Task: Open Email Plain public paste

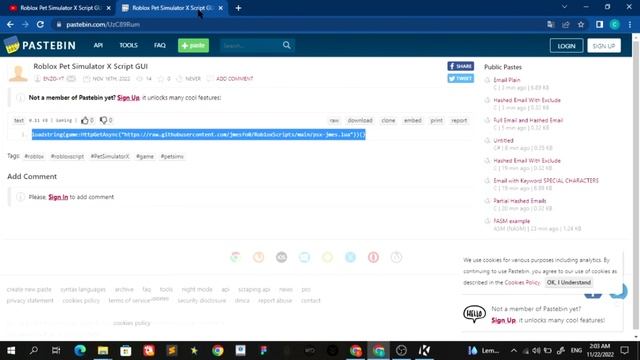Action: tap(507, 80)
